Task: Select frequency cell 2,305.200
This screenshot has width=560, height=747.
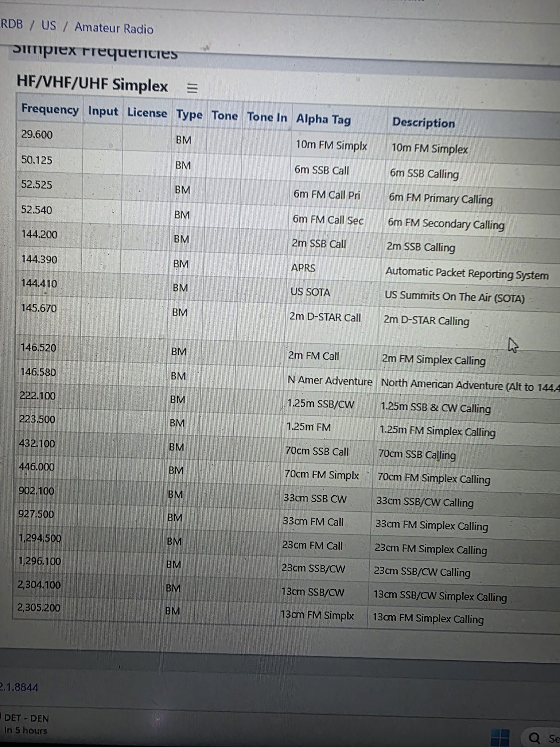Action: coord(39,608)
